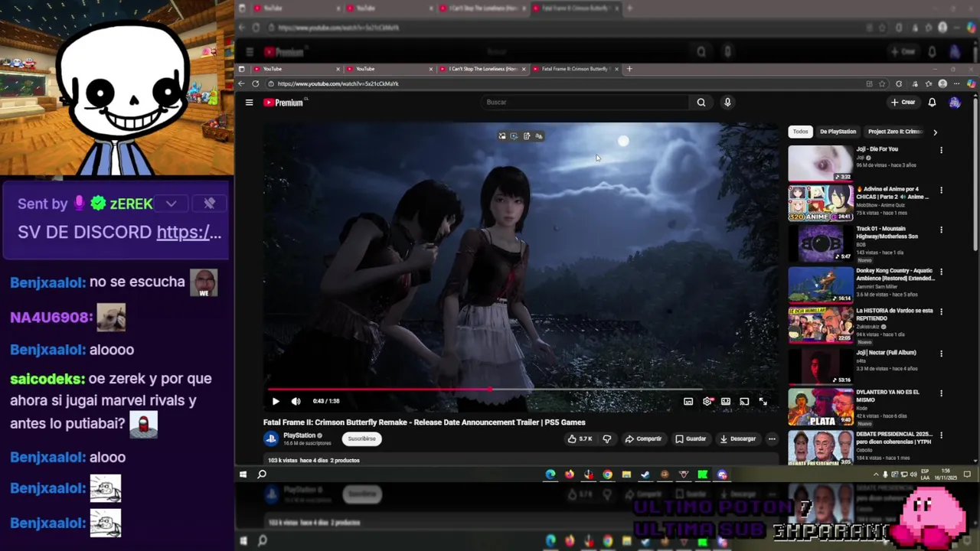Image resolution: width=980 pixels, height=551 pixels.
Task: Like the video with 5.7 K likes
Action: [x=580, y=439]
